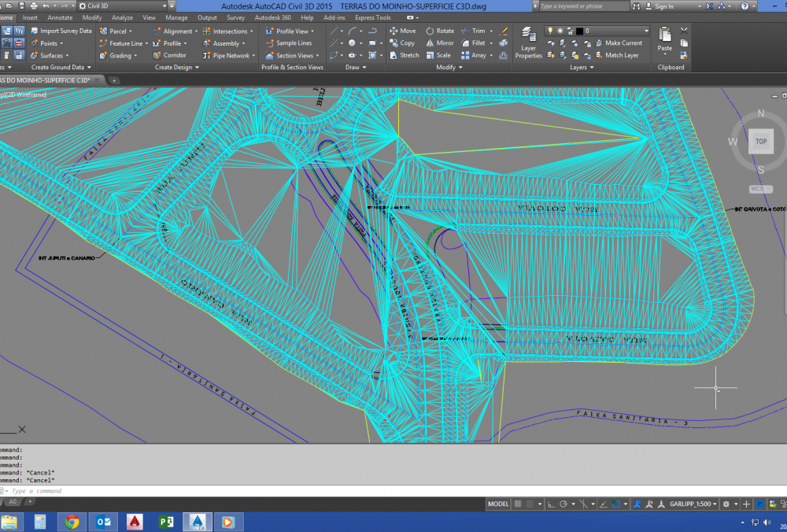
Task: Click Make Current layer button
Action: point(619,43)
